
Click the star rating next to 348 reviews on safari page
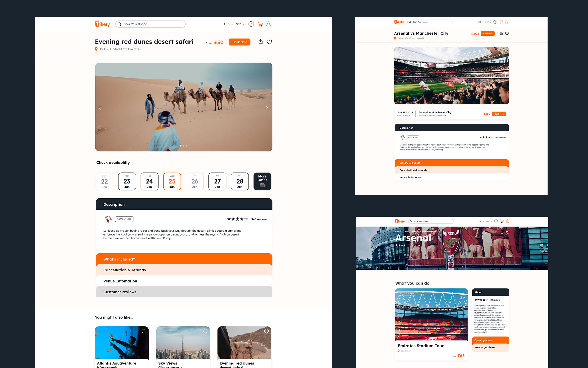click(x=237, y=219)
